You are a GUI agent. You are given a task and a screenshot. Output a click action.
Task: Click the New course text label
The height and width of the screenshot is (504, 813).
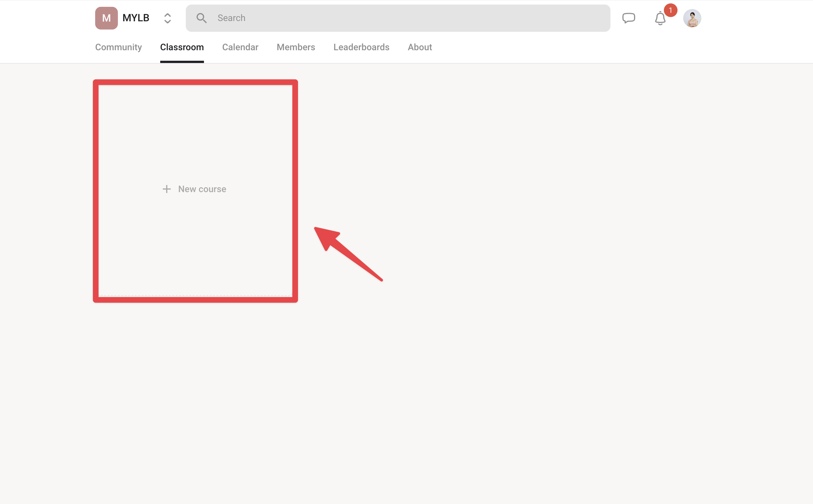202,189
